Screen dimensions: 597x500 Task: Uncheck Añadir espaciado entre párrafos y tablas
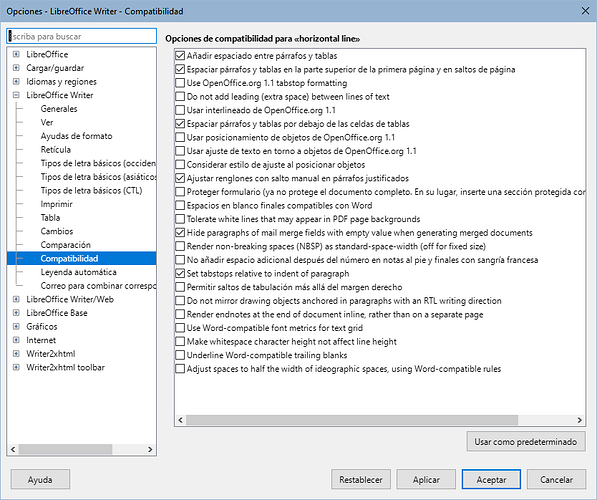click(180, 56)
